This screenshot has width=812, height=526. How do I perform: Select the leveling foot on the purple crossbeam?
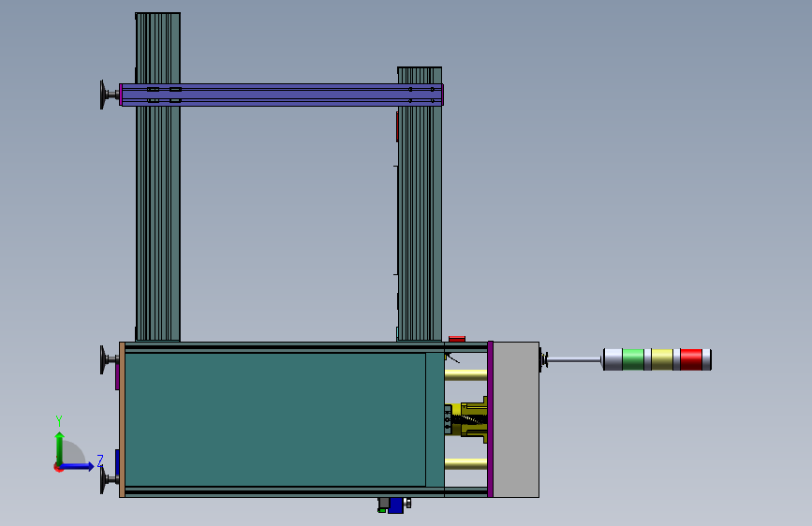[x=110, y=95]
